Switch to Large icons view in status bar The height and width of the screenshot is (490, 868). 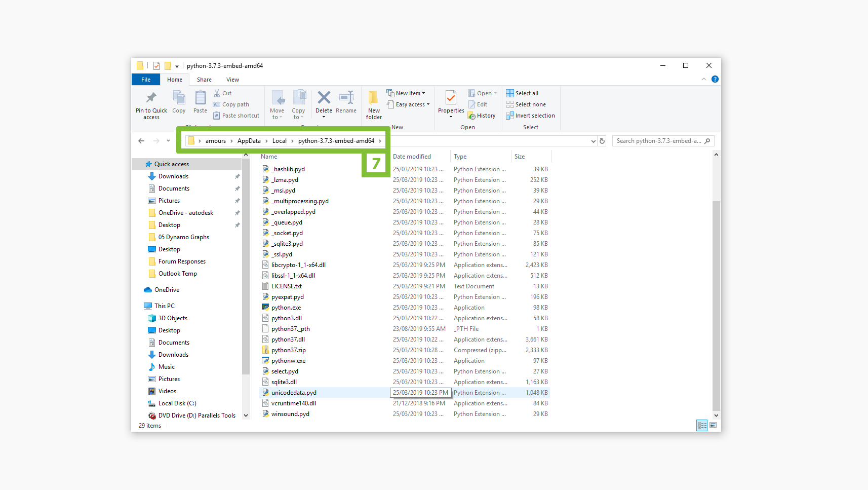[713, 425]
